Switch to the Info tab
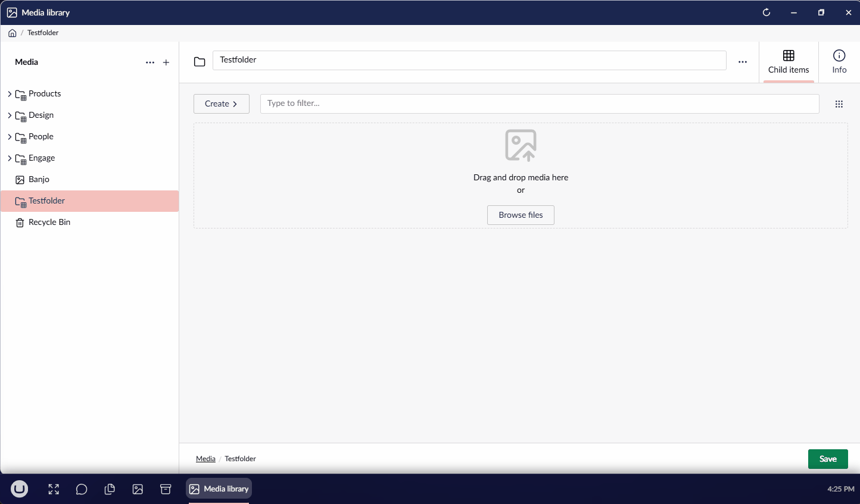This screenshot has width=860, height=504. [839, 62]
